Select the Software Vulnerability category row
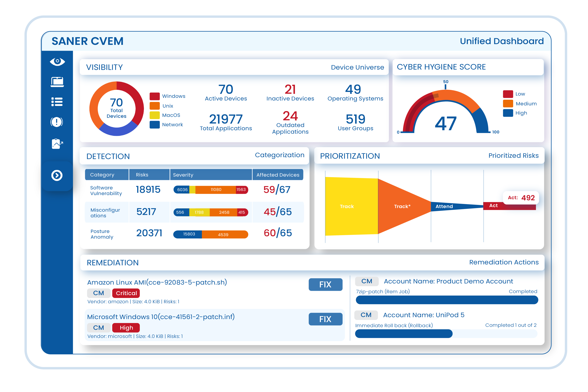The height and width of the screenshot is (392, 588). 194,190
